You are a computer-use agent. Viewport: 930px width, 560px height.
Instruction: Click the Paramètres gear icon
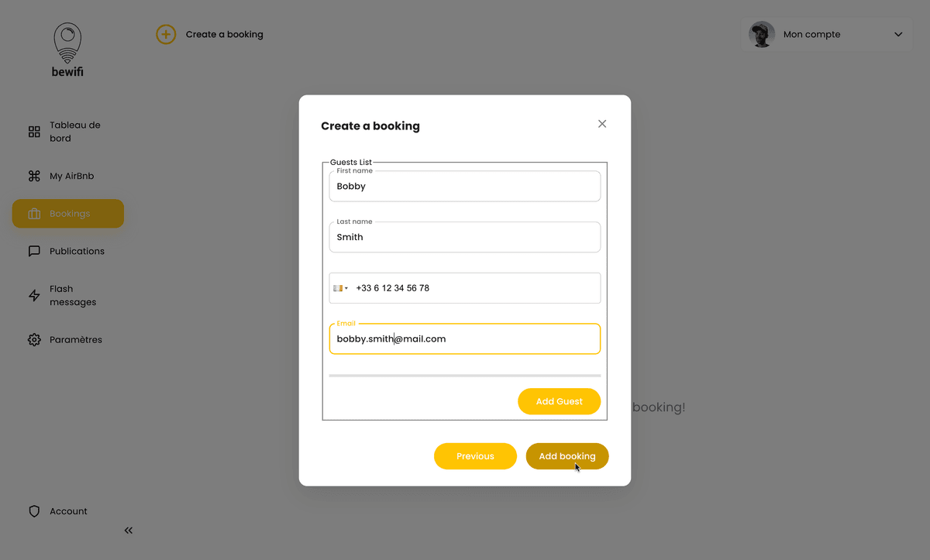(34, 339)
